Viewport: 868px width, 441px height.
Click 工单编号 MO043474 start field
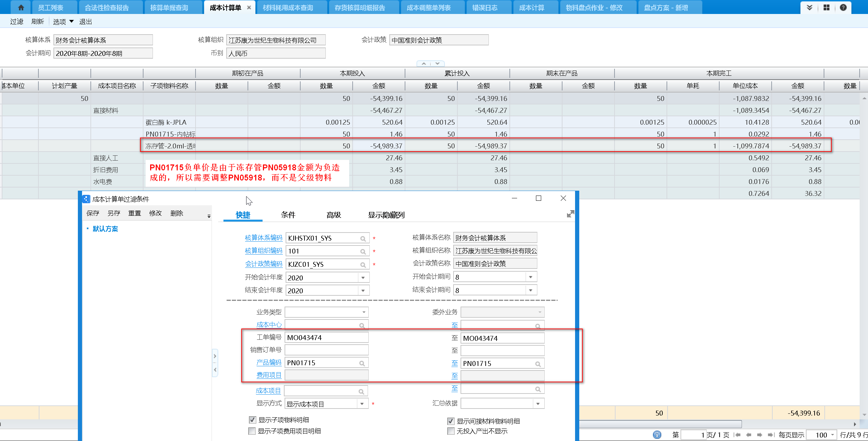coord(327,338)
